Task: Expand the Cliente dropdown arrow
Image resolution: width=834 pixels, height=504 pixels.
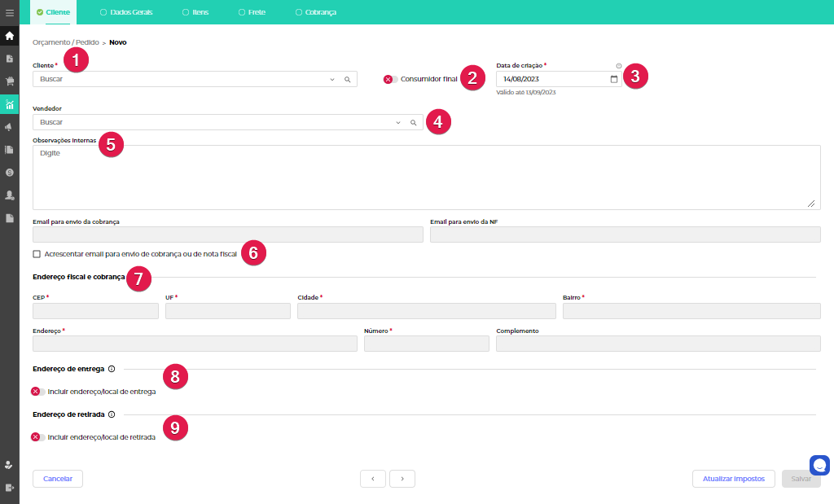Action: coord(332,79)
